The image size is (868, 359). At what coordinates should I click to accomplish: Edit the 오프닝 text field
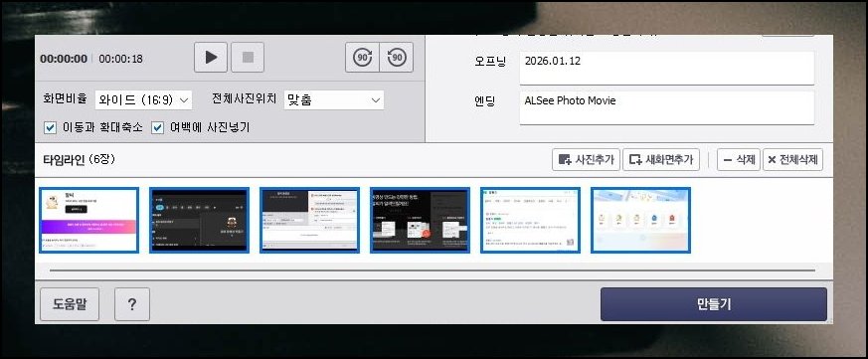click(x=667, y=69)
